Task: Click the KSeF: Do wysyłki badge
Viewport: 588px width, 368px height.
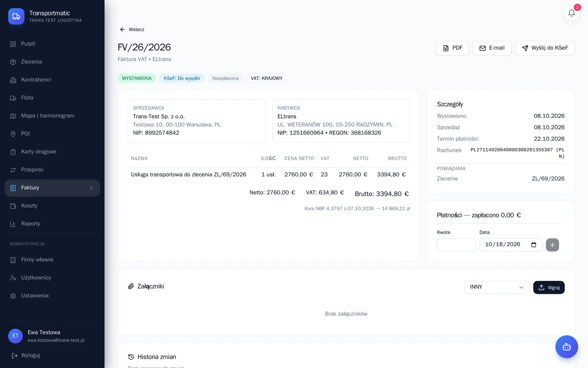Action: point(182,78)
